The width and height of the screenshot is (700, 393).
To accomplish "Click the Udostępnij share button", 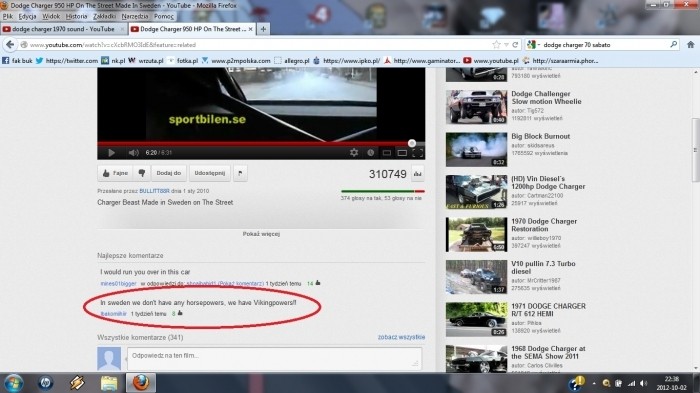I will point(210,173).
